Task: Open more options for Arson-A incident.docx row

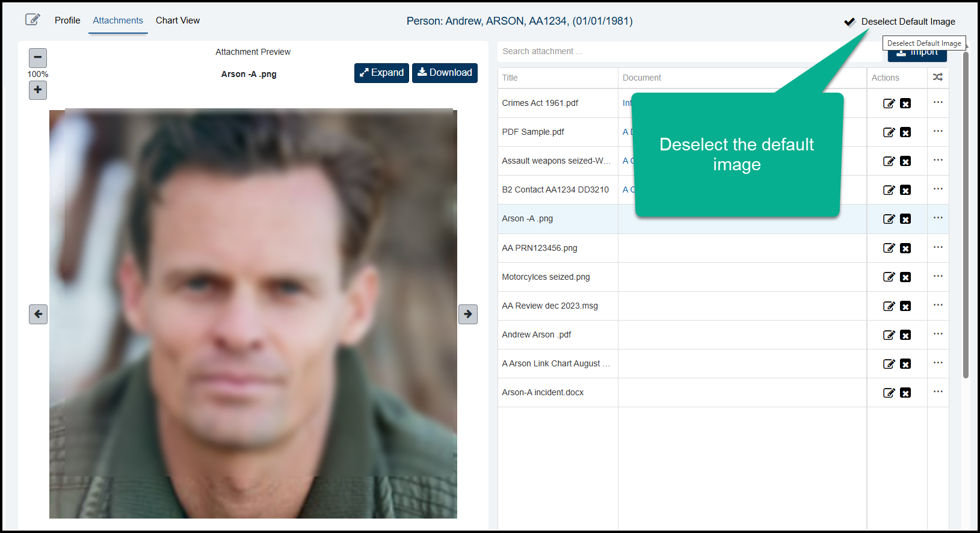Action: pyautogui.click(x=938, y=392)
